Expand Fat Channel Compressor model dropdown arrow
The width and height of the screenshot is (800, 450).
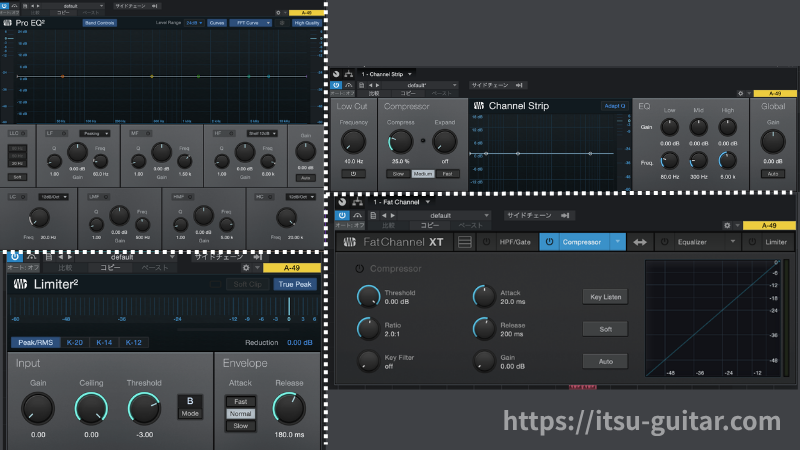[617, 242]
